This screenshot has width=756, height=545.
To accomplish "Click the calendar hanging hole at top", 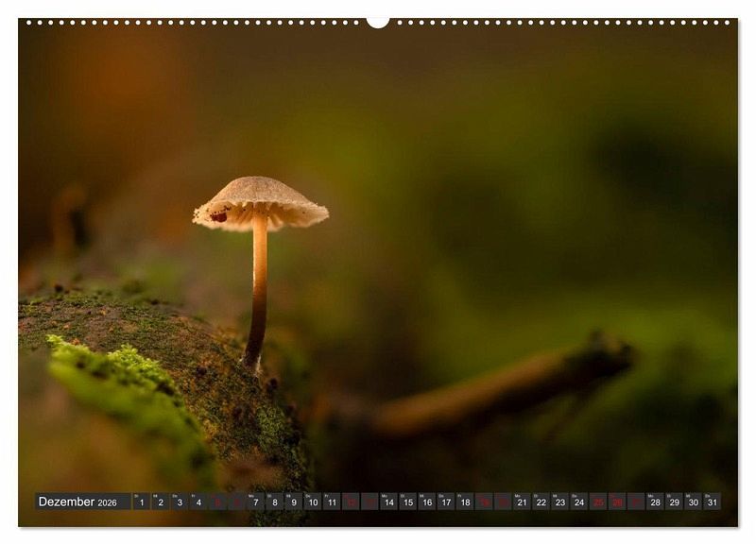I will pos(378,21).
